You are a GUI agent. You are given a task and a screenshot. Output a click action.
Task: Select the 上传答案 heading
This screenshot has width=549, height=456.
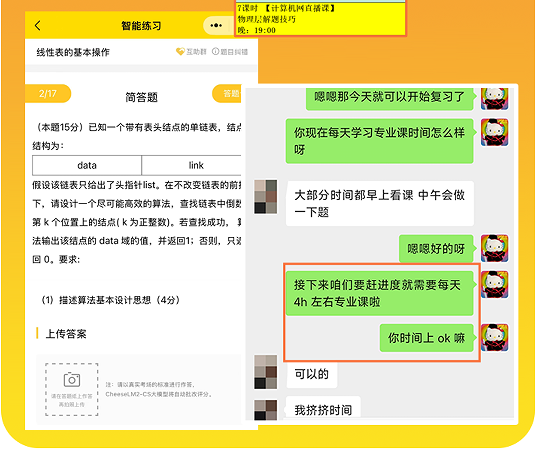(x=66, y=334)
